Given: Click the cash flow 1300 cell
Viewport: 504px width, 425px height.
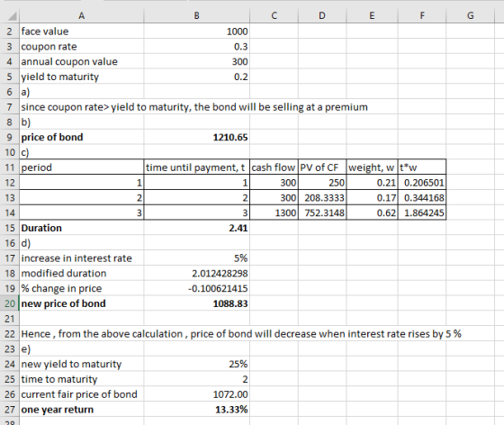Looking at the screenshot, I should click(x=274, y=212).
